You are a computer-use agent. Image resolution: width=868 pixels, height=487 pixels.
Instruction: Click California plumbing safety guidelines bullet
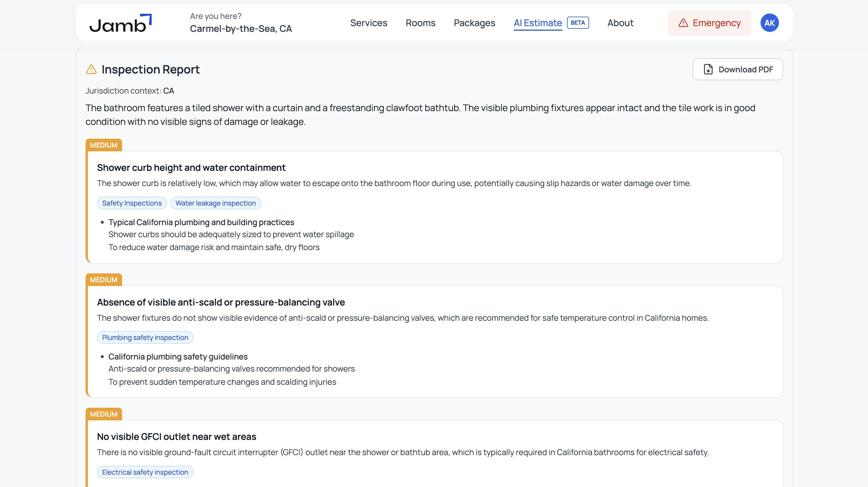click(x=178, y=357)
